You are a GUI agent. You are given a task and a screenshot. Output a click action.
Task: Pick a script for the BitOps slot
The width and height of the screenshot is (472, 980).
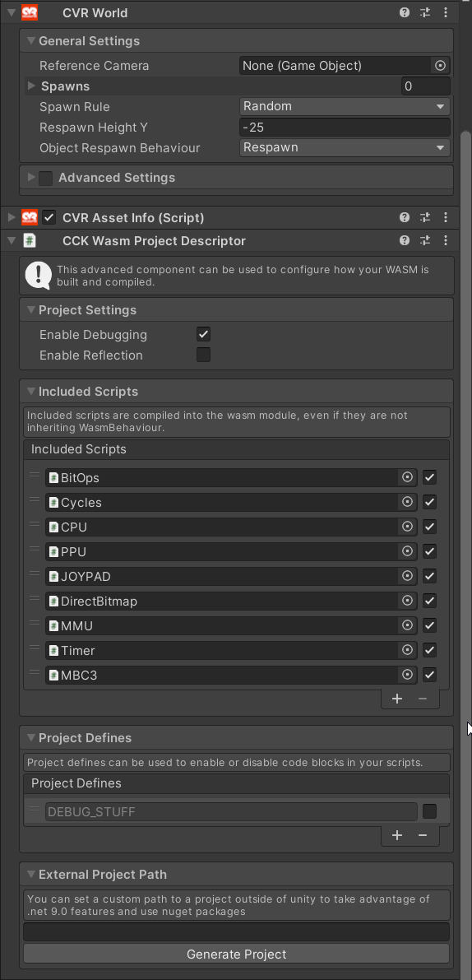[407, 477]
